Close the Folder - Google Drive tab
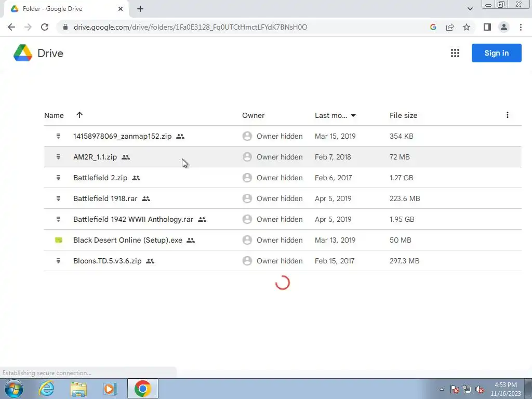The image size is (532, 399). coord(121,9)
